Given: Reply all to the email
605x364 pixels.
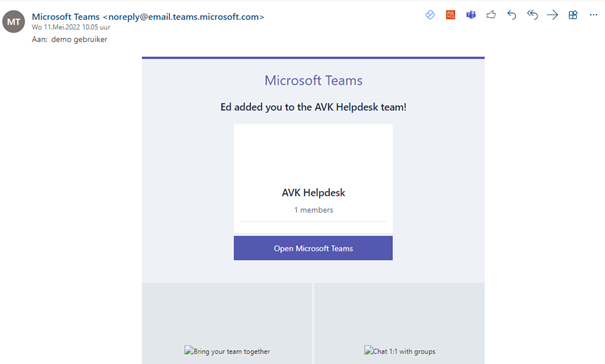Looking at the screenshot, I should [532, 15].
